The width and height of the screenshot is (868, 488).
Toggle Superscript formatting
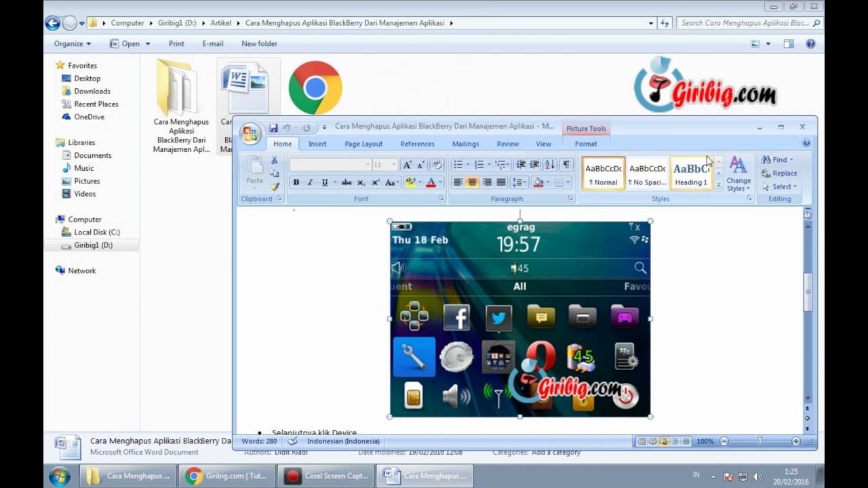coord(375,182)
